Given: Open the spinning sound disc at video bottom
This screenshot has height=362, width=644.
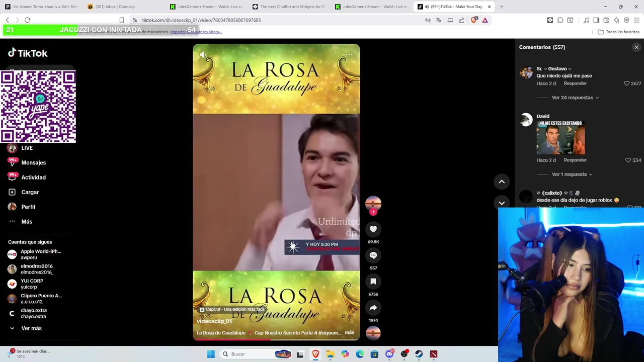Looking at the screenshot, I should point(373,333).
